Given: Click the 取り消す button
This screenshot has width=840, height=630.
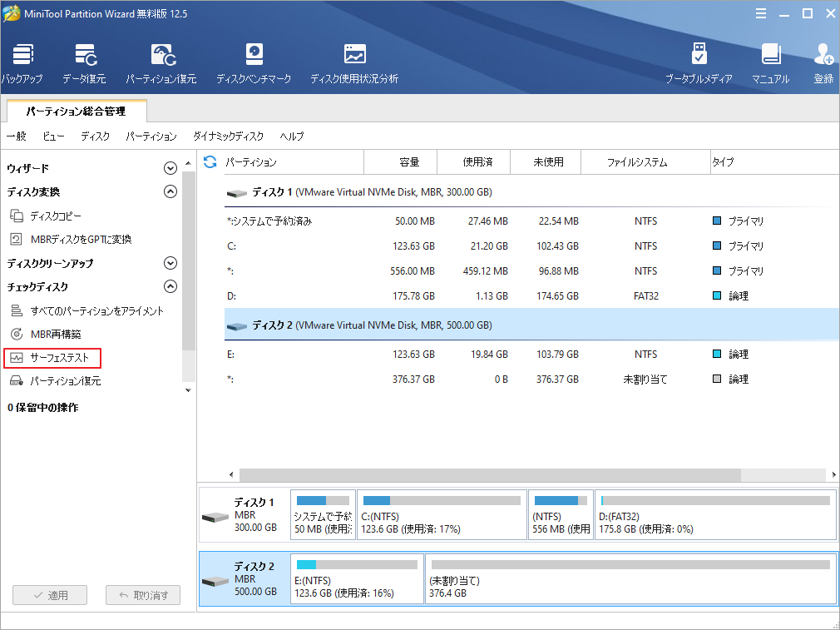Looking at the screenshot, I should click(143, 595).
